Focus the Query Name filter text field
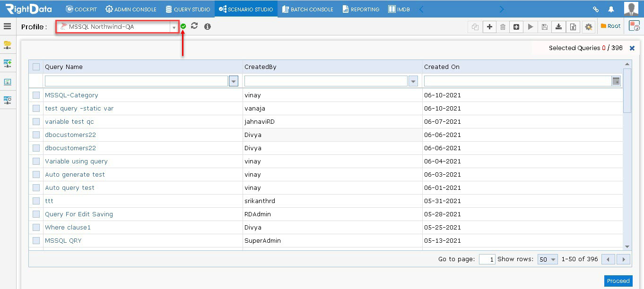The height and width of the screenshot is (289, 644). 136,81
